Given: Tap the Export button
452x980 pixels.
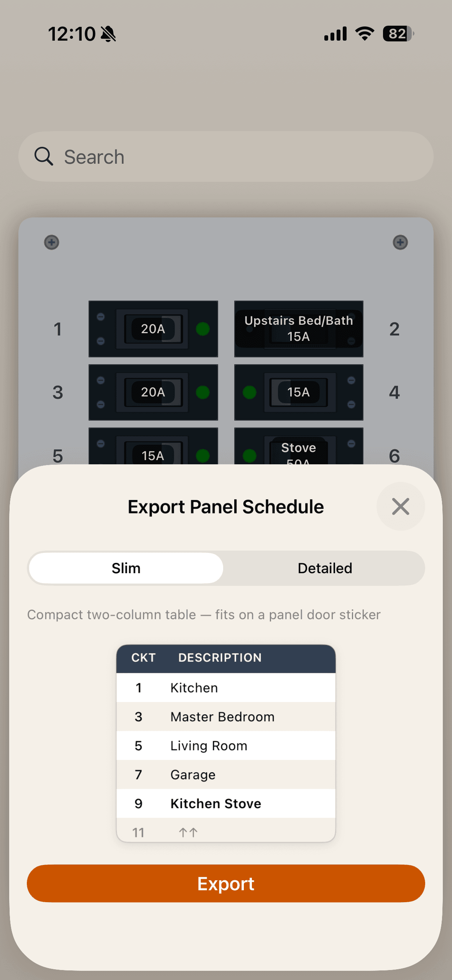Looking at the screenshot, I should pos(226,883).
